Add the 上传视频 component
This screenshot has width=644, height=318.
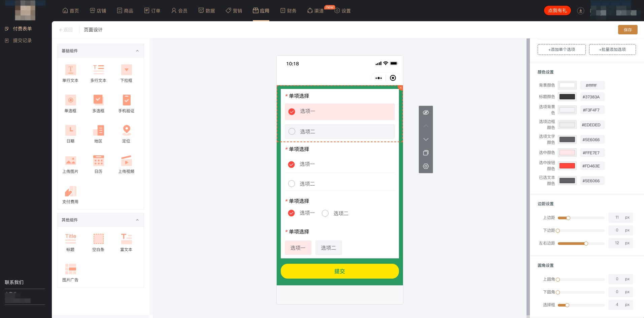[126, 164]
